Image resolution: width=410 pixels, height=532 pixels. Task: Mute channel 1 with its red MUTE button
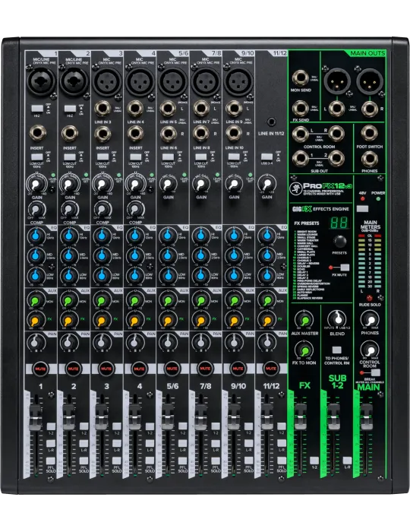click(40, 369)
